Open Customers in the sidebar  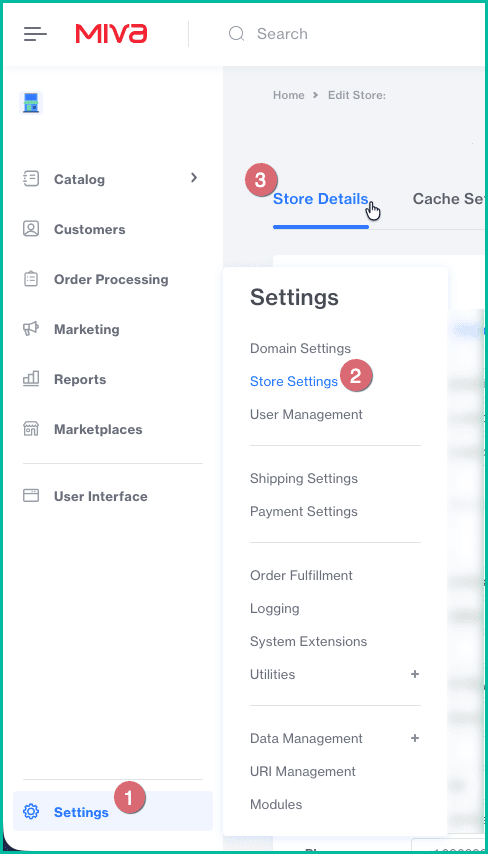89,229
